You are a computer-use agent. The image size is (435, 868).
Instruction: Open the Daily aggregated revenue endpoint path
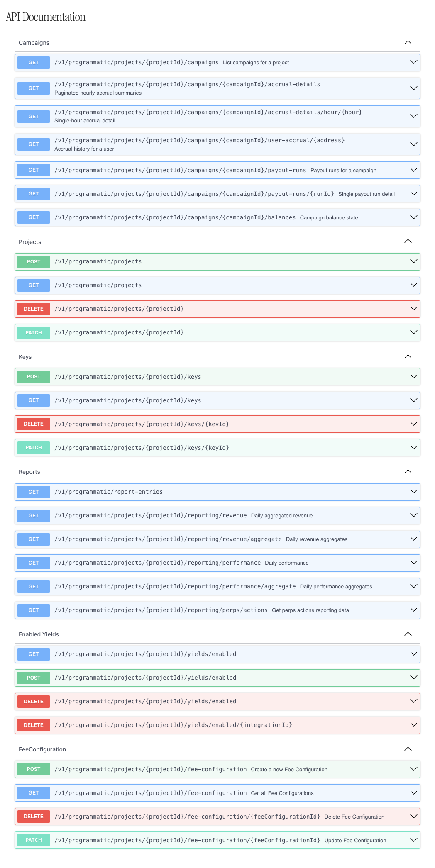point(150,515)
